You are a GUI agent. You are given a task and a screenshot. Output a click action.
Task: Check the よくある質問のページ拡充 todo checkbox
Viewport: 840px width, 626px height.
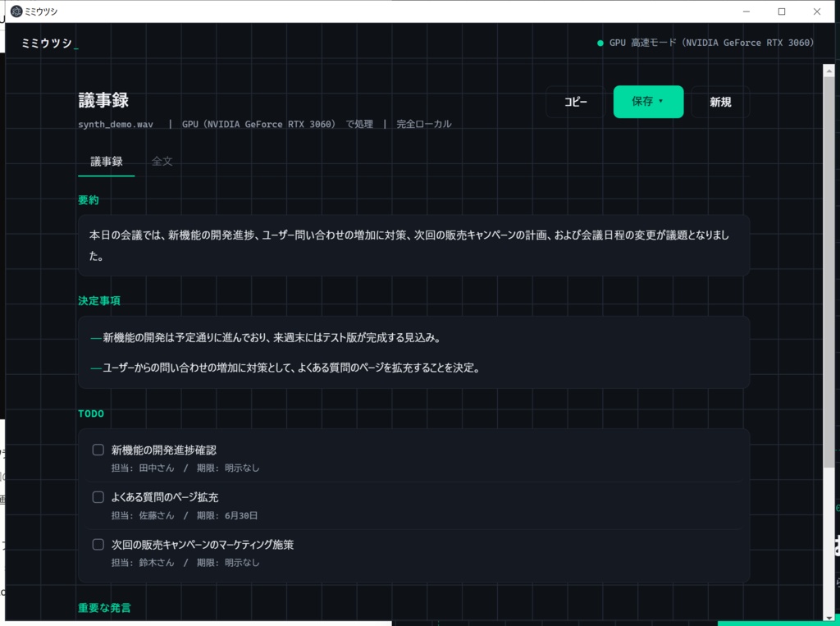(98, 497)
